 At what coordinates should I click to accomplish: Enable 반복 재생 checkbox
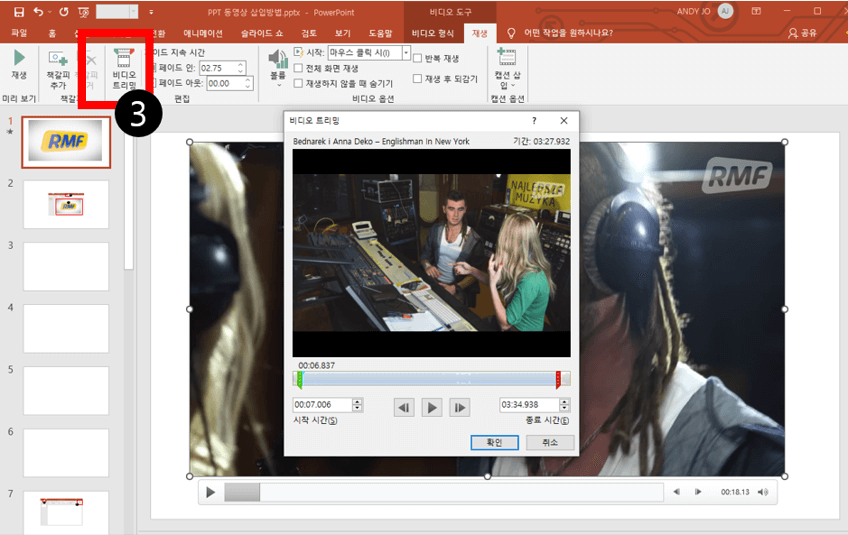(x=418, y=58)
